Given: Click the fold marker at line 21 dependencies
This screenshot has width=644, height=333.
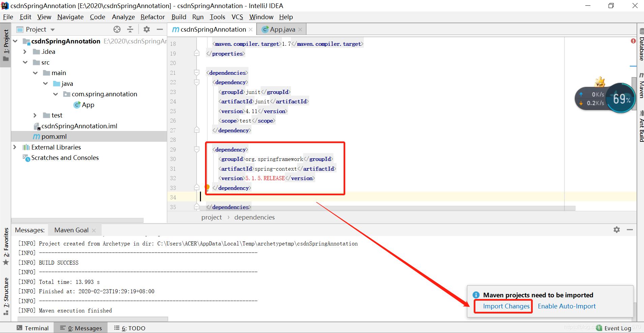Looking at the screenshot, I should (197, 72).
